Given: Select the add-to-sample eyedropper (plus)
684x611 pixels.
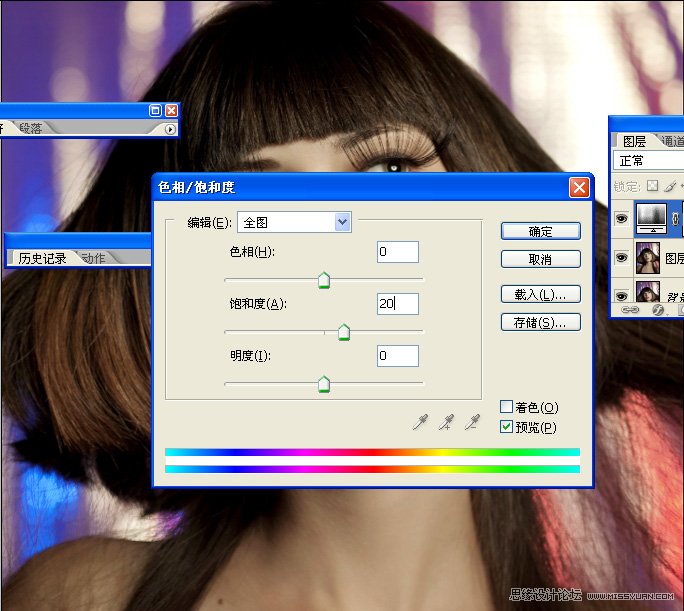Looking at the screenshot, I should (446, 422).
